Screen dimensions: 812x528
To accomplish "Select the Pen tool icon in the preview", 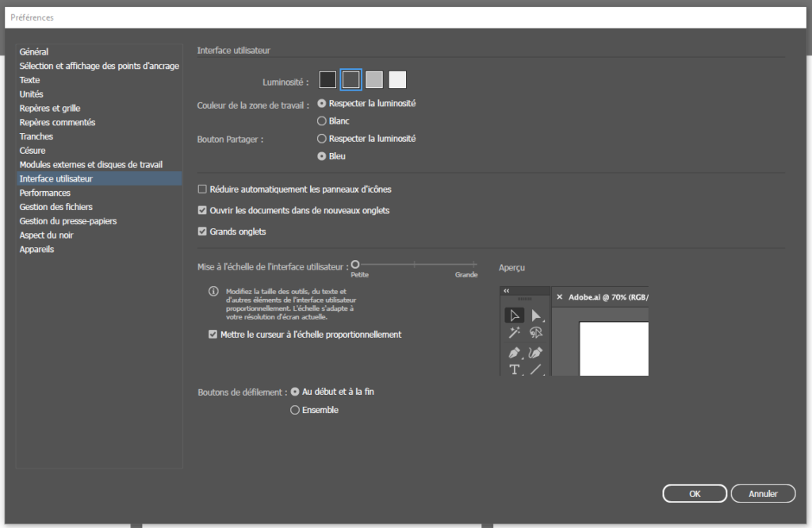I will coord(514,352).
